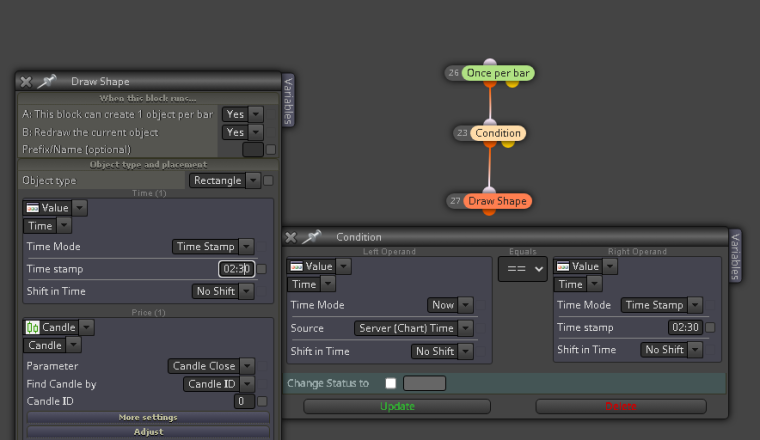Open option B Redraw Yes dropdown
760x440 pixels.
click(243, 132)
